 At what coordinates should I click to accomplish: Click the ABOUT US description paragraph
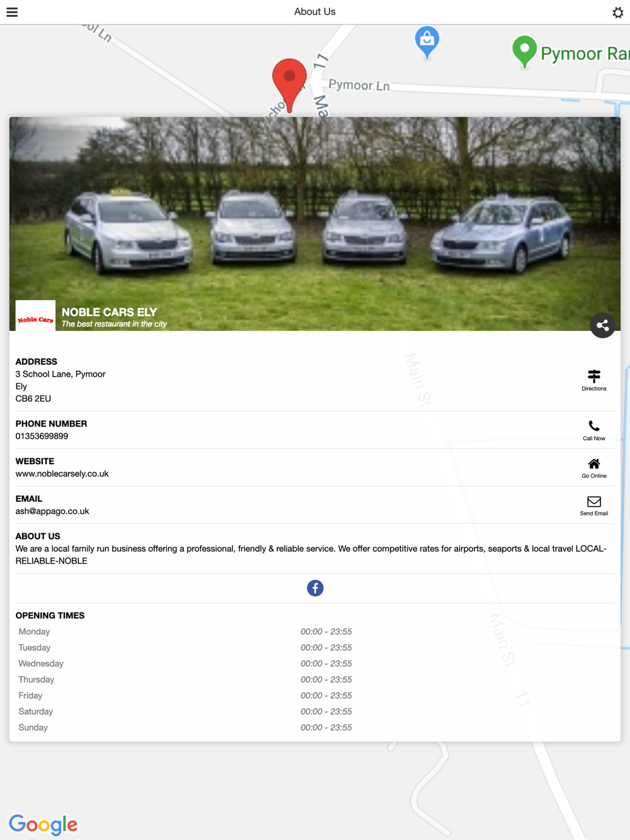[311, 555]
